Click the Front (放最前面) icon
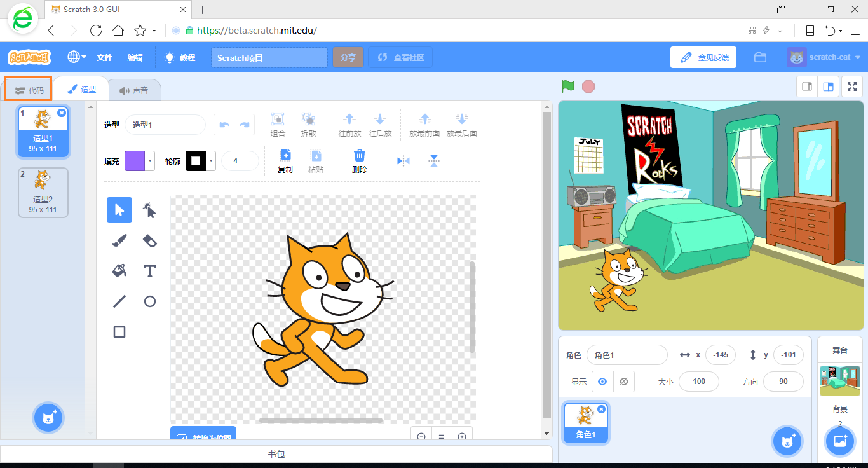The image size is (868, 468). [426, 119]
